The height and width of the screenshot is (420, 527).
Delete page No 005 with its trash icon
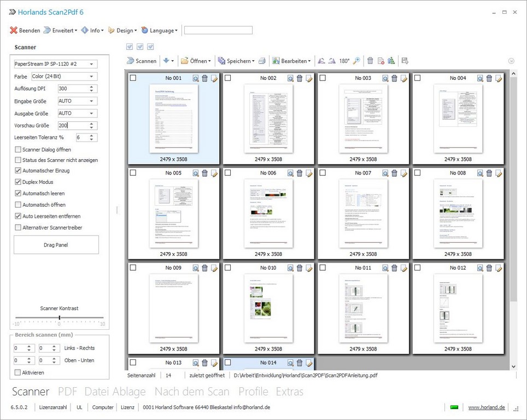coord(204,173)
